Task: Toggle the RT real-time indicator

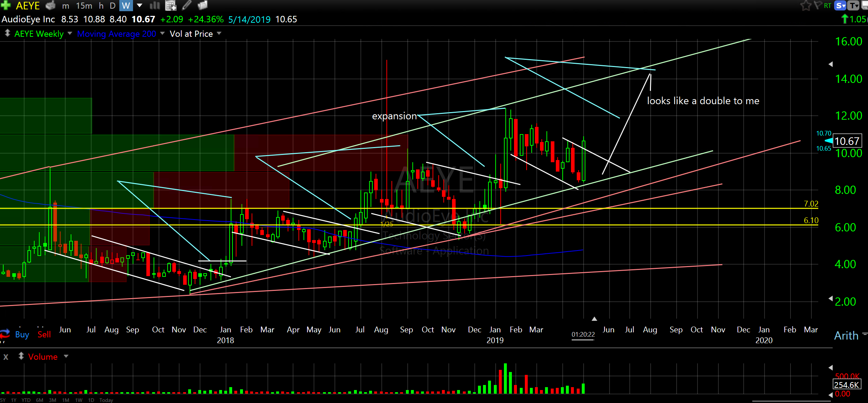Action: tap(827, 5)
